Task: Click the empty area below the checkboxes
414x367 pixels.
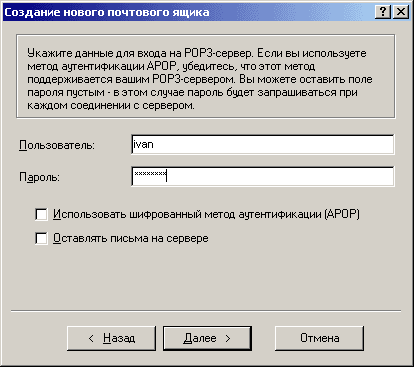Action: click(x=207, y=277)
